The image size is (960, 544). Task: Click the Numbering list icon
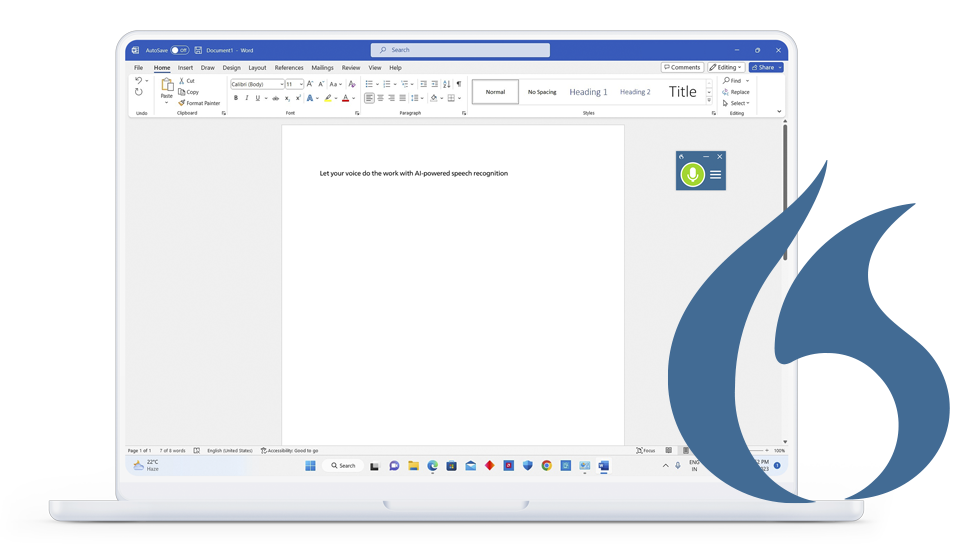(387, 84)
